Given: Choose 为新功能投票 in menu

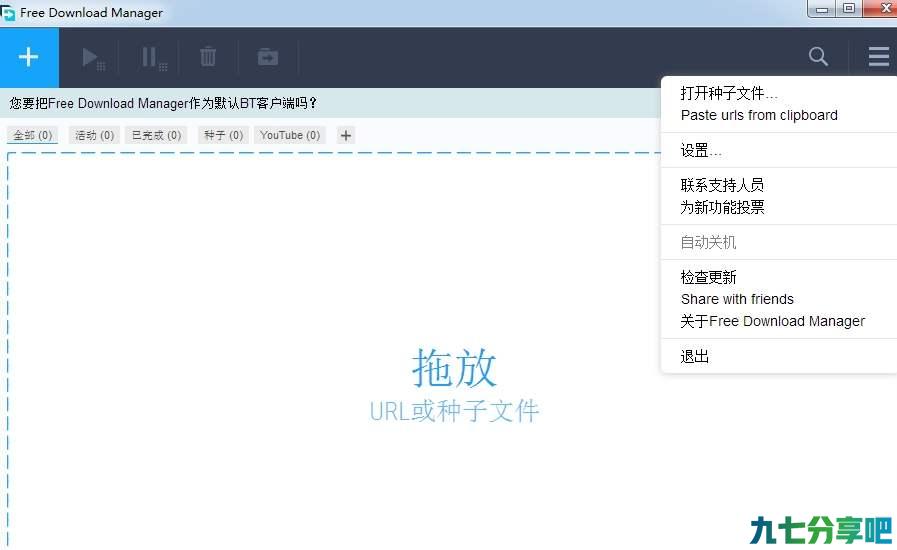Looking at the screenshot, I should tap(722, 207).
